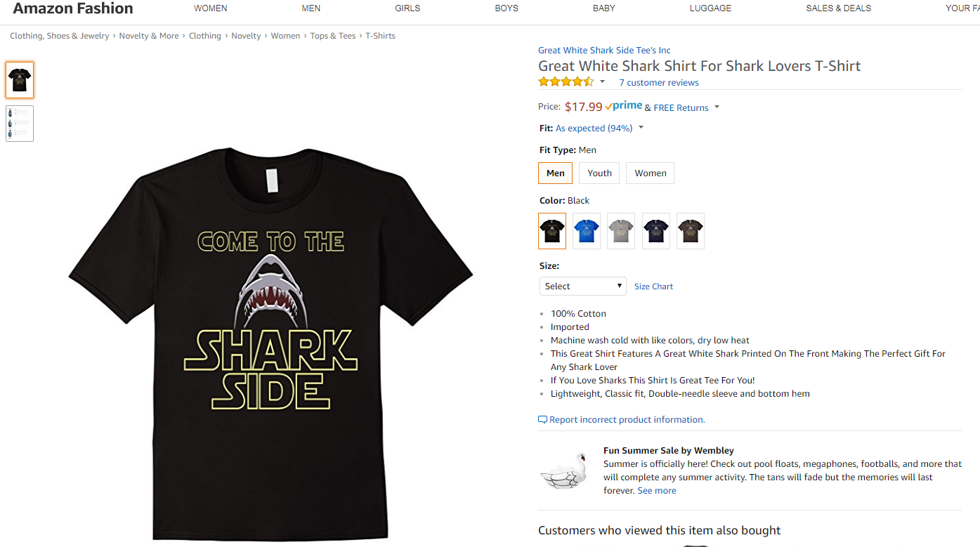Select the Youth fit type
The height and width of the screenshot is (547, 980).
click(x=599, y=173)
